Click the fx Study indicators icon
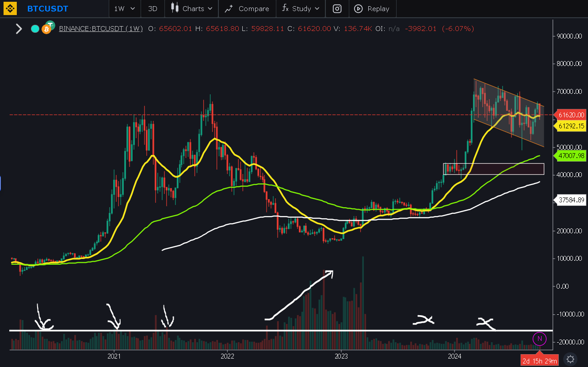Viewport: 588px width, 367px height. click(286, 8)
